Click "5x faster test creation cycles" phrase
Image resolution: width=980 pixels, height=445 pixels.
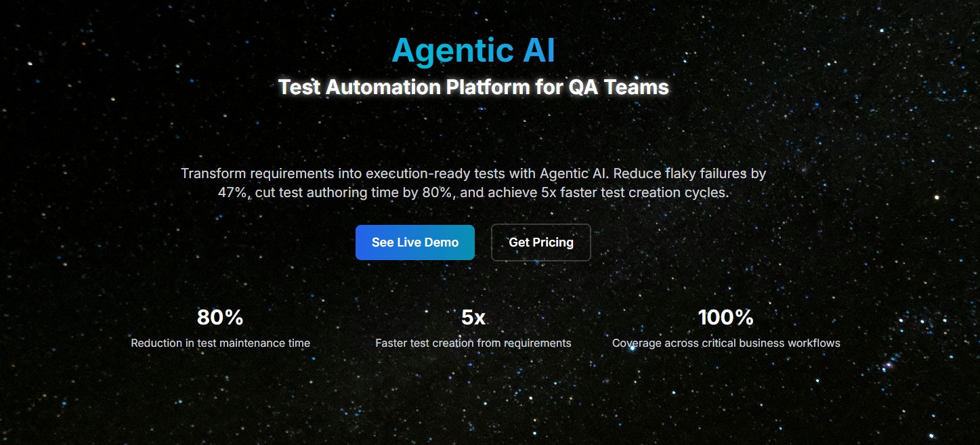[635, 193]
